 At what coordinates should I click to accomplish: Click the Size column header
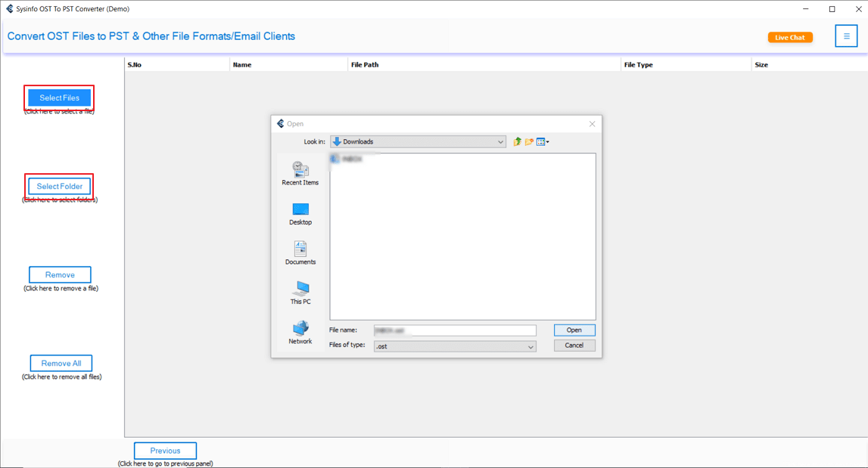point(809,65)
